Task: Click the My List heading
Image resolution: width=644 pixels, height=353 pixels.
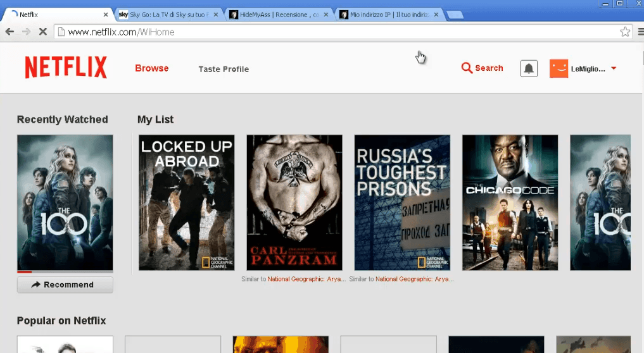Action: [x=155, y=120]
